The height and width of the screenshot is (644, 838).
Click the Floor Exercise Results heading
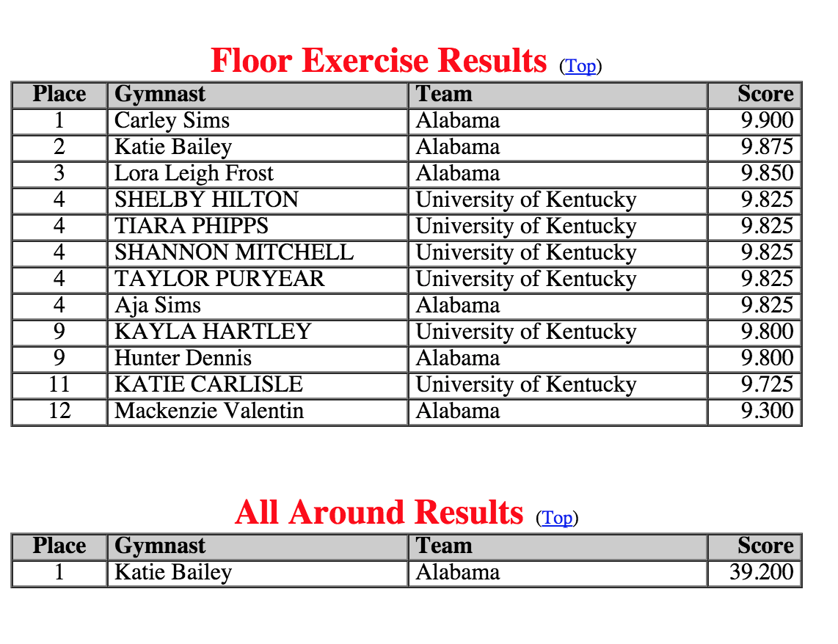pyautogui.click(x=379, y=61)
